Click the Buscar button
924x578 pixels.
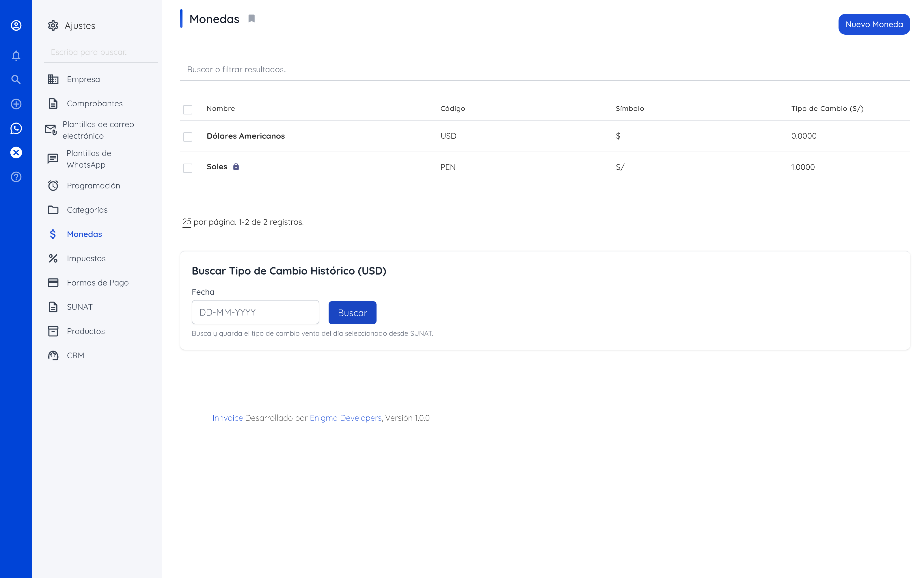[x=352, y=312]
